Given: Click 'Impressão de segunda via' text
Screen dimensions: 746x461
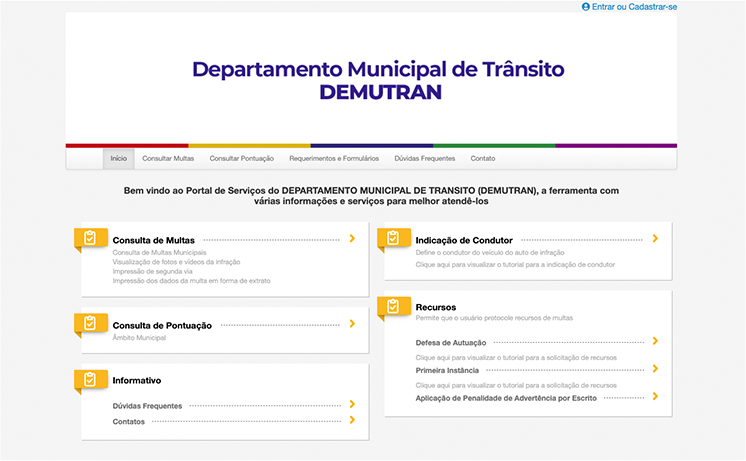Looking at the screenshot, I should (x=153, y=271).
